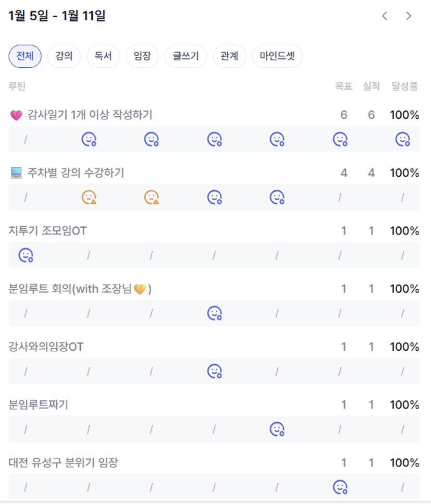Screen dimensions: 431x504
Task: Click the smiley icon in 강사와의임장OT row
Action: (x=214, y=371)
